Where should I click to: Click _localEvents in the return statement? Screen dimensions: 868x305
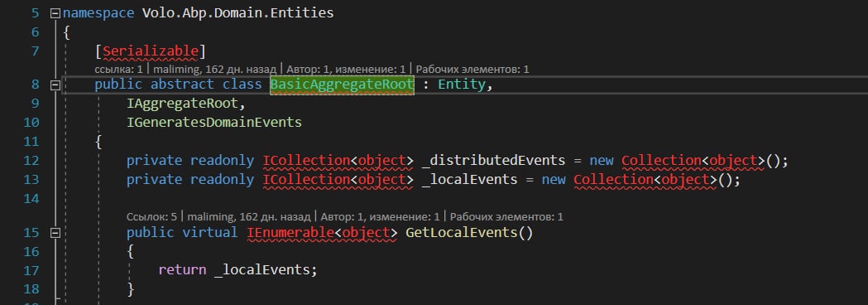click(x=261, y=270)
